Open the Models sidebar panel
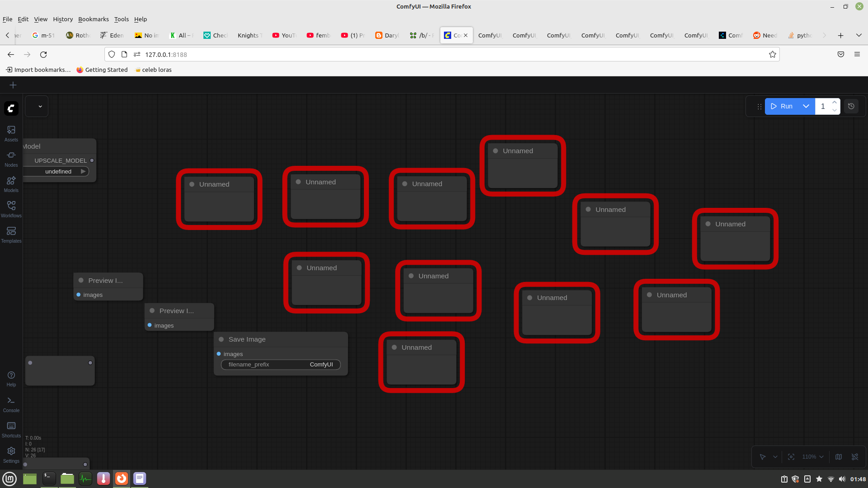The image size is (868, 488). 11,184
